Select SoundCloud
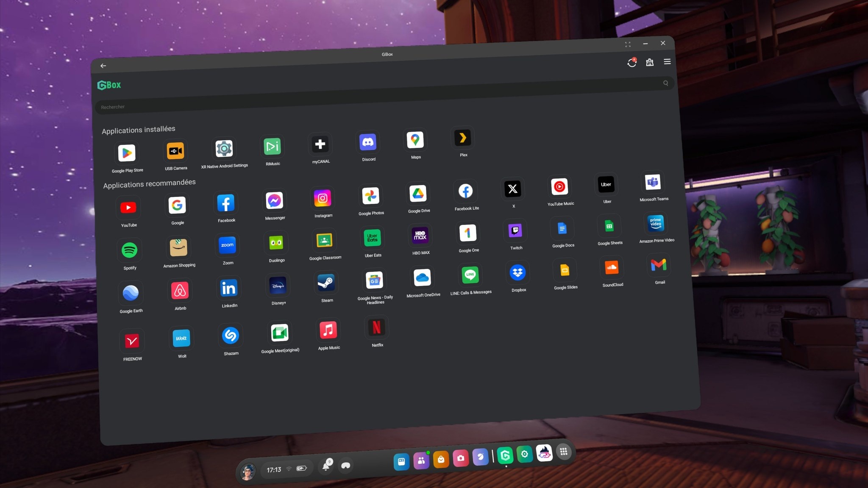Screen dimensions: 868x488 click(612, 267)
